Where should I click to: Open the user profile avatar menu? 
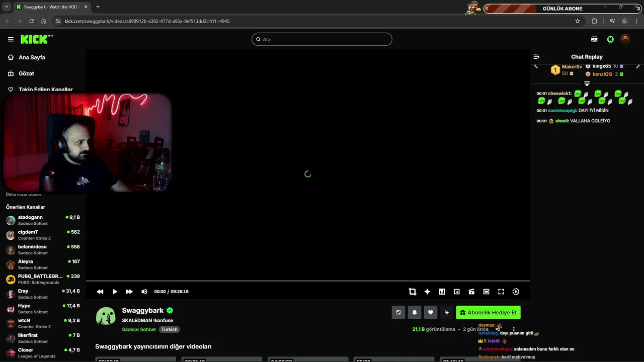(625, 39)
